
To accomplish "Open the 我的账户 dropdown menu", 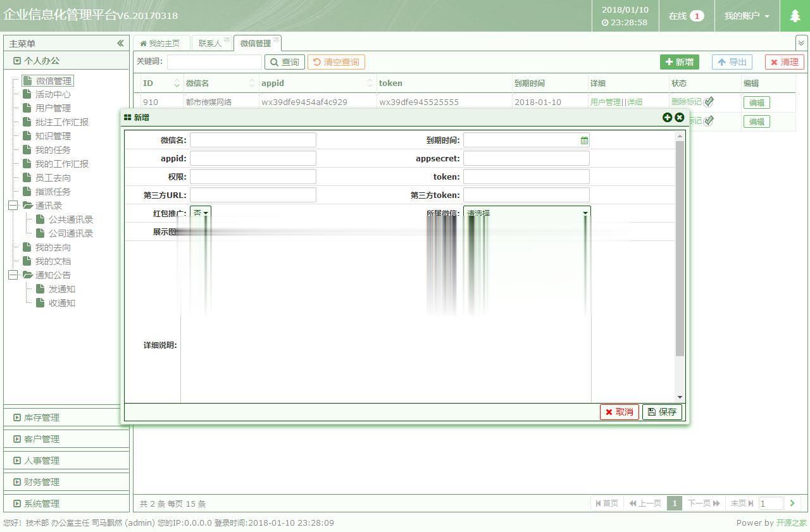I will tap(747, 16).
